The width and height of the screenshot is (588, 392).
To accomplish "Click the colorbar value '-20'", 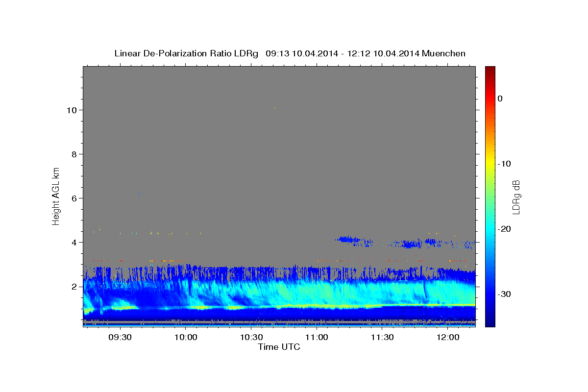I will pyautogui.click(x=505, y=229).
